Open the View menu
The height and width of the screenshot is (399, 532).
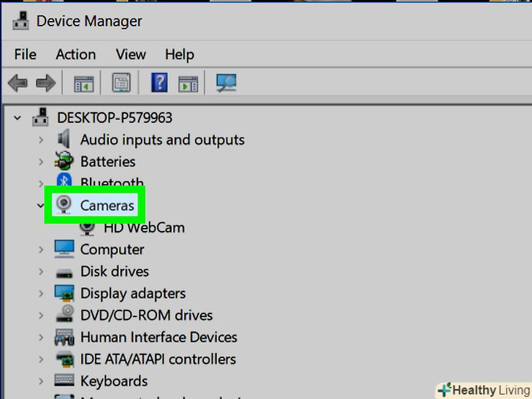pyautogui.click(x=131, y=54)
